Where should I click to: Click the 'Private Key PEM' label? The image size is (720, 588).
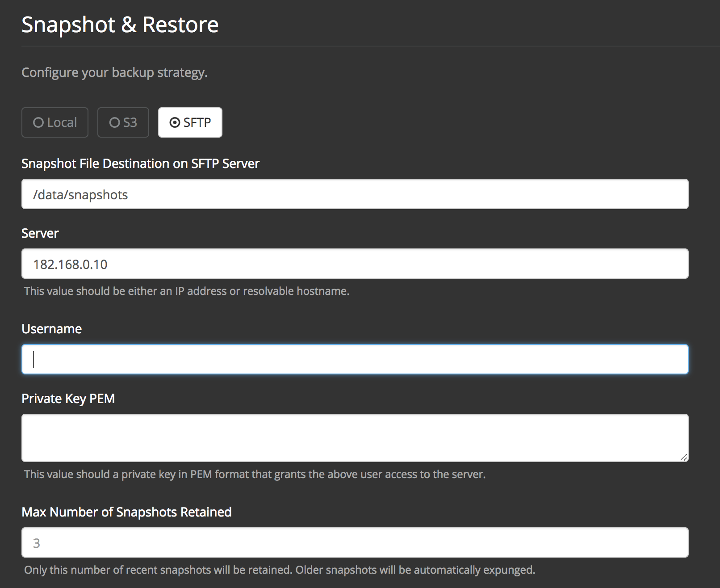(x=68, y=399)
